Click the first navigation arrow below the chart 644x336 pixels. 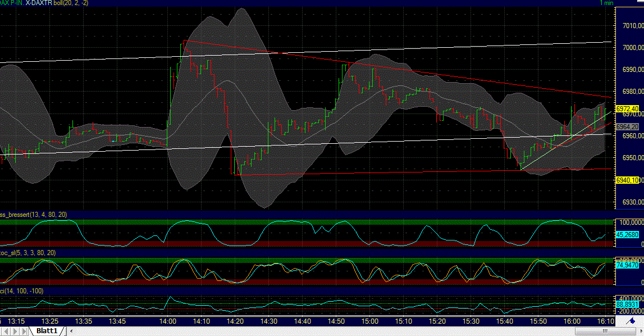tap(6, 332)
